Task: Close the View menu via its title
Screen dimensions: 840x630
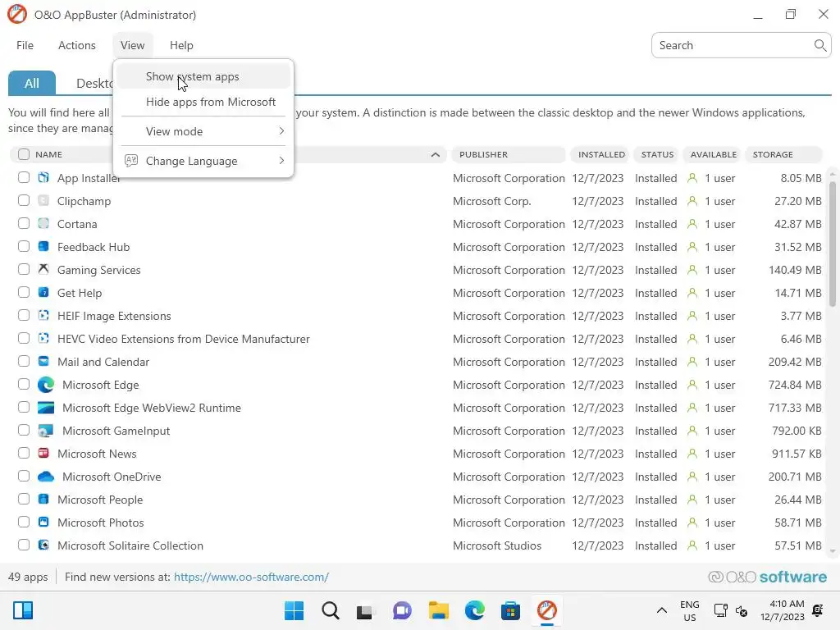Action: (x=132, y=46)
